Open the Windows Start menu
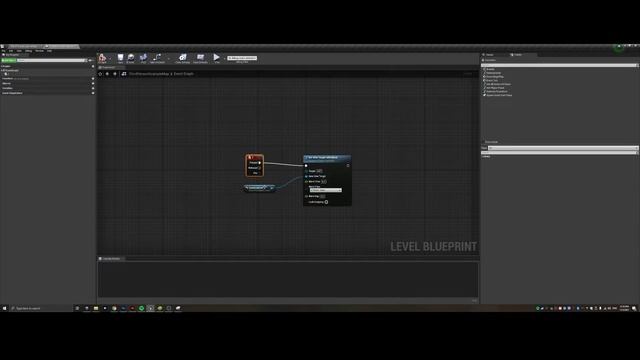Image resolution: width=640 pixels, height=360 pixels. click(4, 308)
